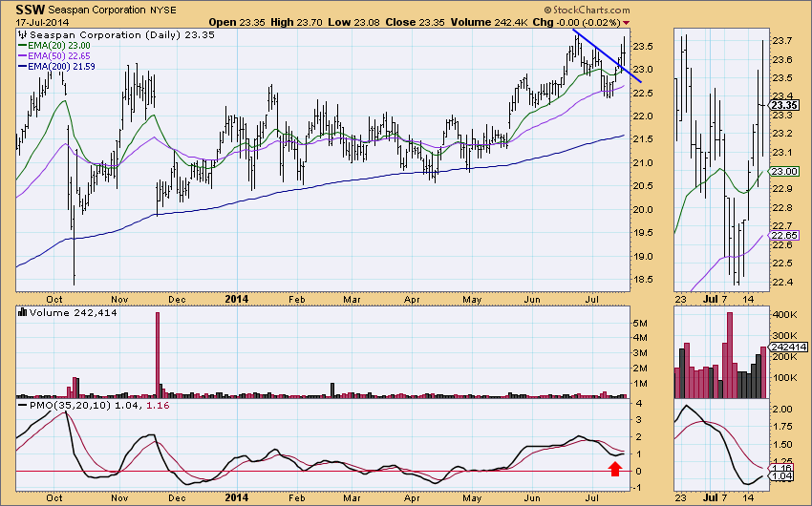Click the bar-chart icon before Seaspan Corporation (Daily)
This screenshot has height=506, width=812.
coord(22,34)
